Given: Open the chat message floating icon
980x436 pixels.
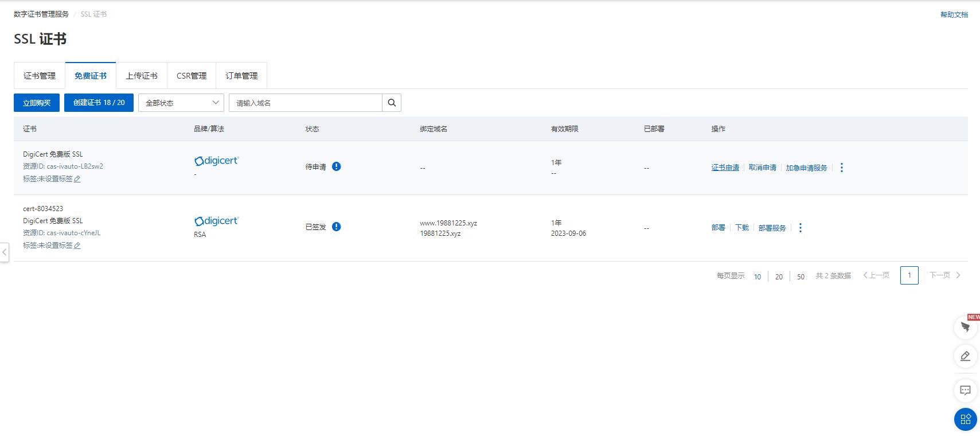Looking at the screenshot, I should 965,391.
